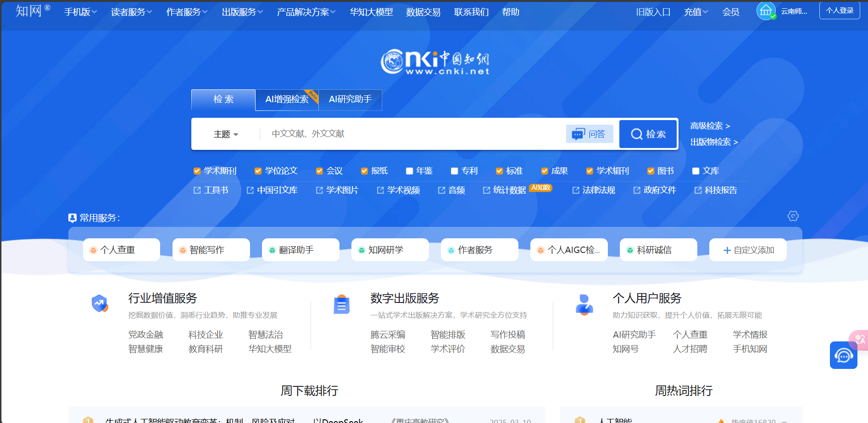The width and height of the screenshot is (868, 423).
Task: Check the 专利 checkbox
Action: tap(455, 171)
